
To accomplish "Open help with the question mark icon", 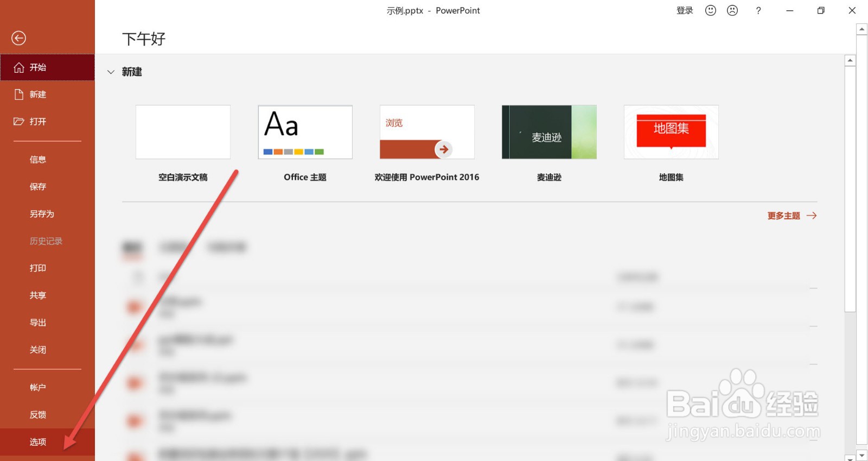I will 758,10.
